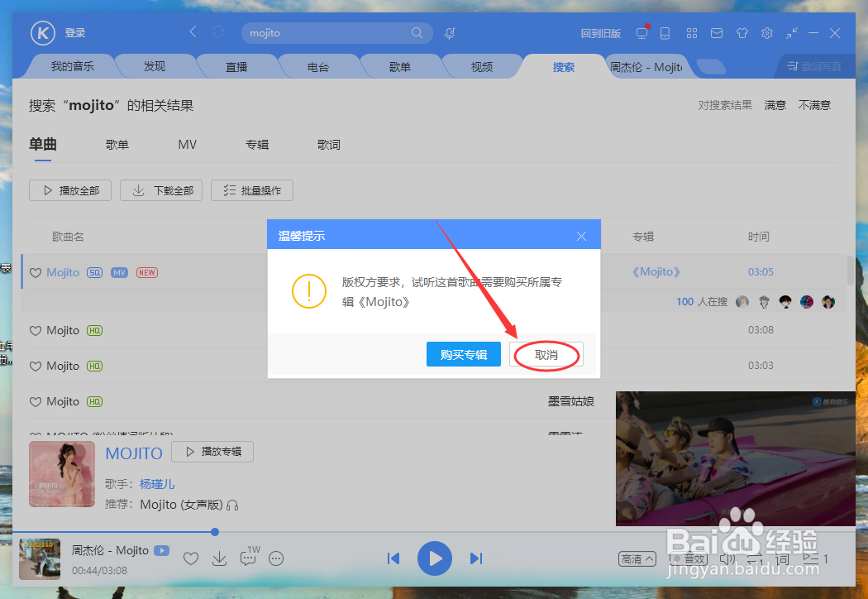
Task: Click 购买专辑 button in dialog
Action: [463, 355]
